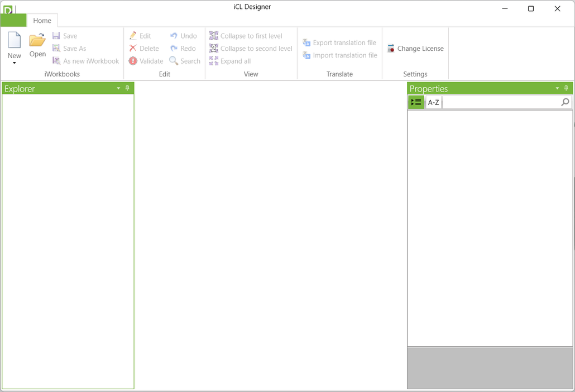Undo the last change
Image resolution: width=575 pixels, height=392 pixels.
(x=184, y=35)
